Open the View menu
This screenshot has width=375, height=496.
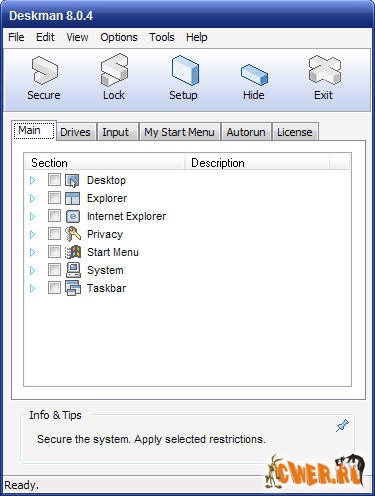(x=77, y=37)
